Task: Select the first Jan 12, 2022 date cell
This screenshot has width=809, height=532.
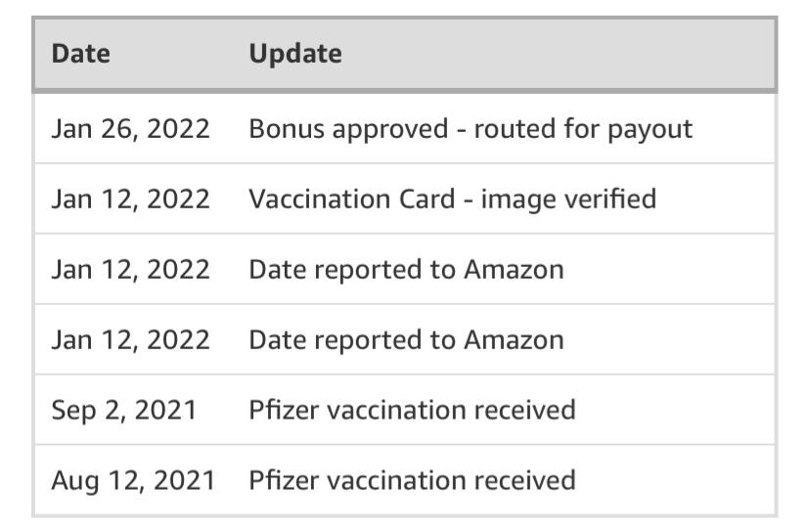Action: (130, 199)
